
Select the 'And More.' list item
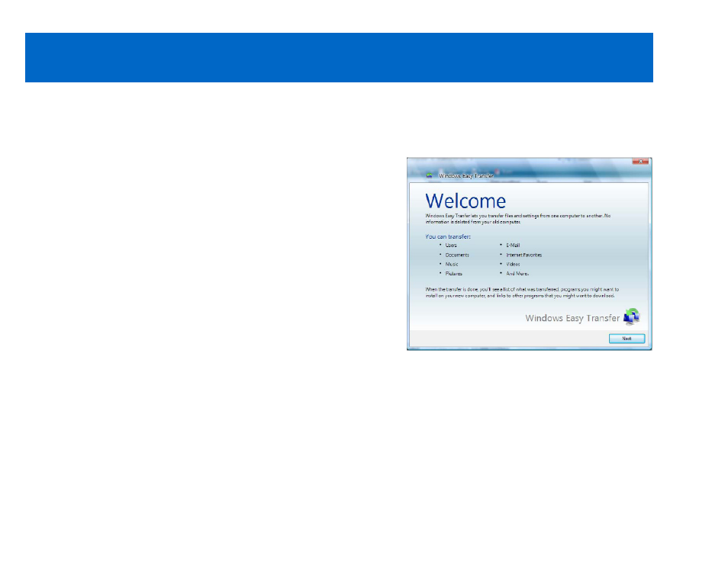517,274
